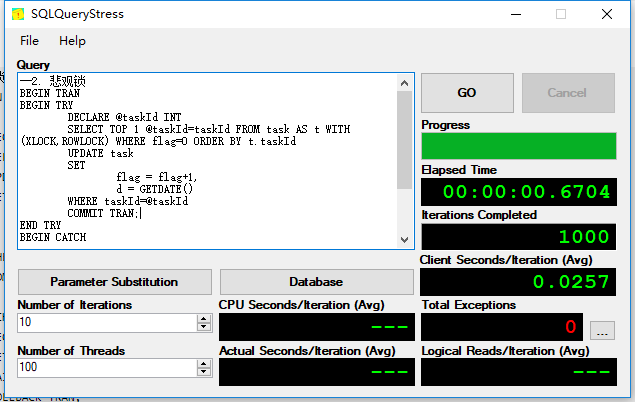The height and width of the screenshot is (402, 635).
Task: Click the Actual Seconds/Iteration display
Action: point(317,372)
